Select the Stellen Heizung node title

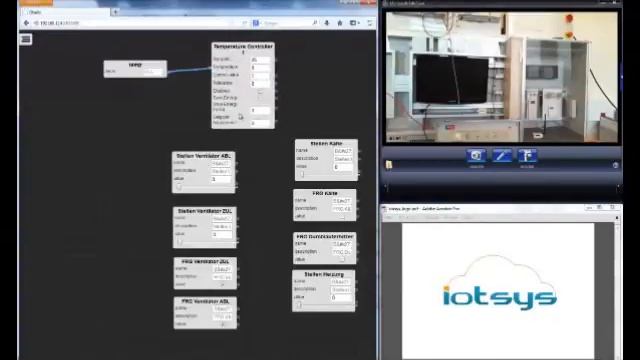click(x=324, y=275)
